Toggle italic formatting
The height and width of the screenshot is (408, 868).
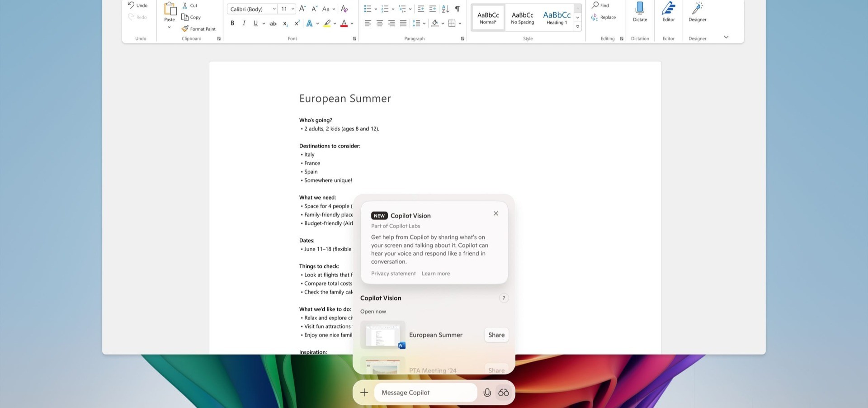244,23
